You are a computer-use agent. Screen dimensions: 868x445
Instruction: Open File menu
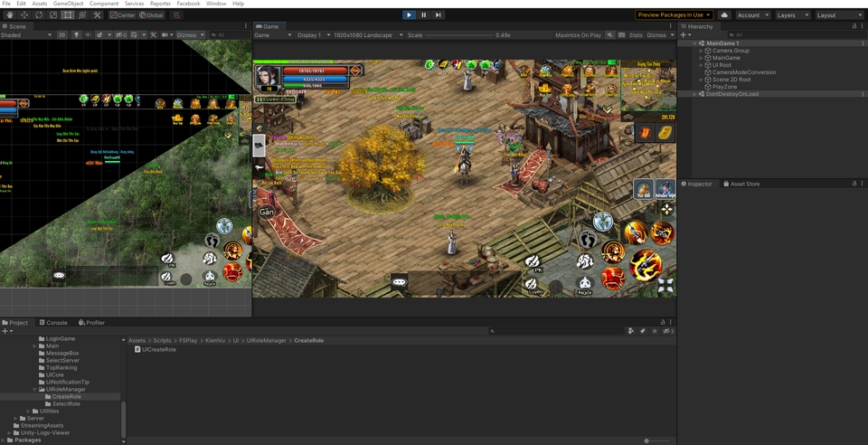coord(6,4)
